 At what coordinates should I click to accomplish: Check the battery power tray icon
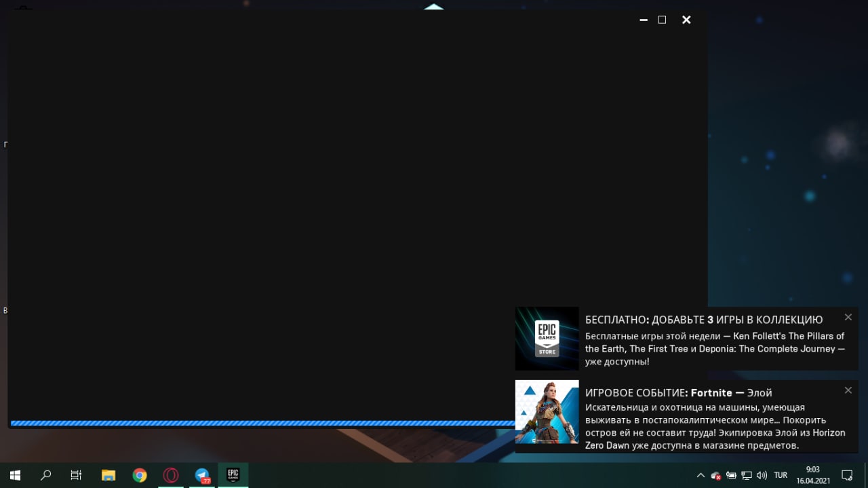[731, 475]
